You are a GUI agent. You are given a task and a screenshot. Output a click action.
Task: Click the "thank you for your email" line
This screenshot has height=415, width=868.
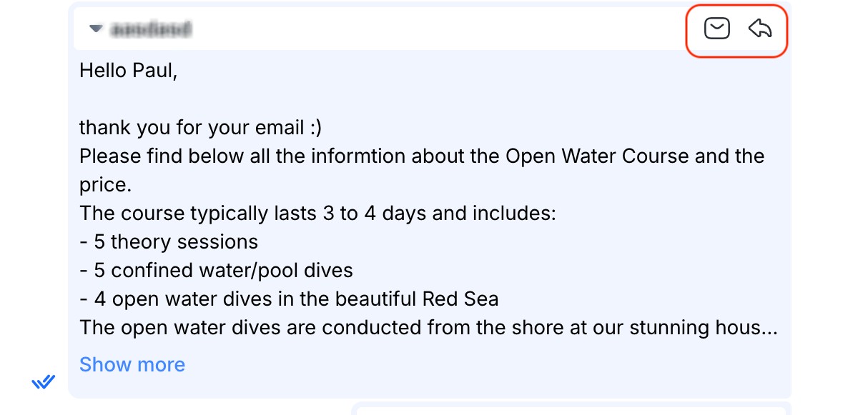click(200, 127)
